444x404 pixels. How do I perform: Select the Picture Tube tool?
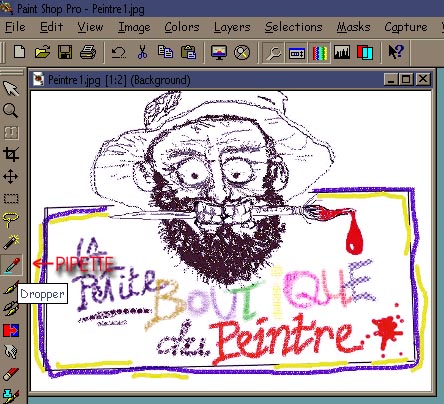tap(11, 396)
